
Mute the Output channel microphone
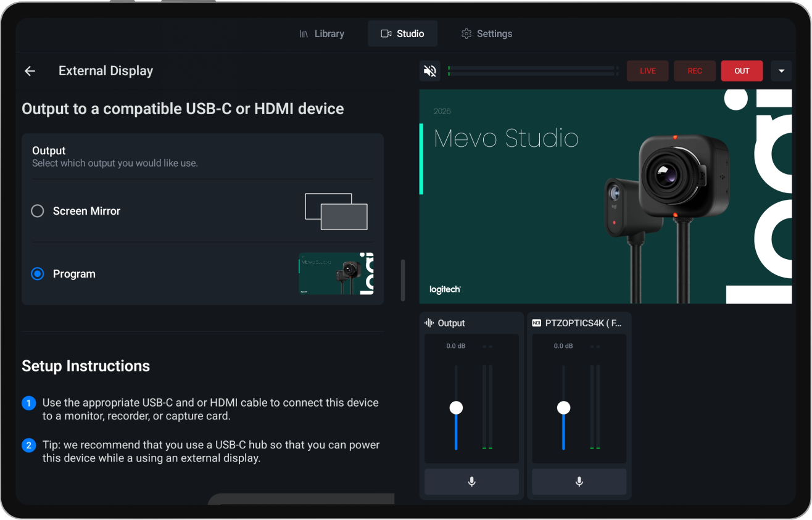coord(471,482)
